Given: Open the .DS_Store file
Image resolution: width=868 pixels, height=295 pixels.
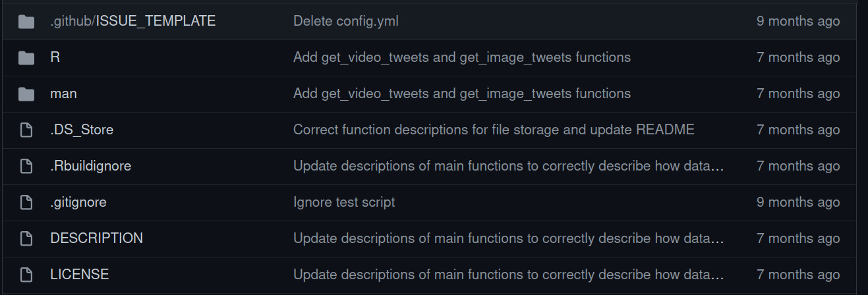Looking at the screenshot, I should 82,130.
